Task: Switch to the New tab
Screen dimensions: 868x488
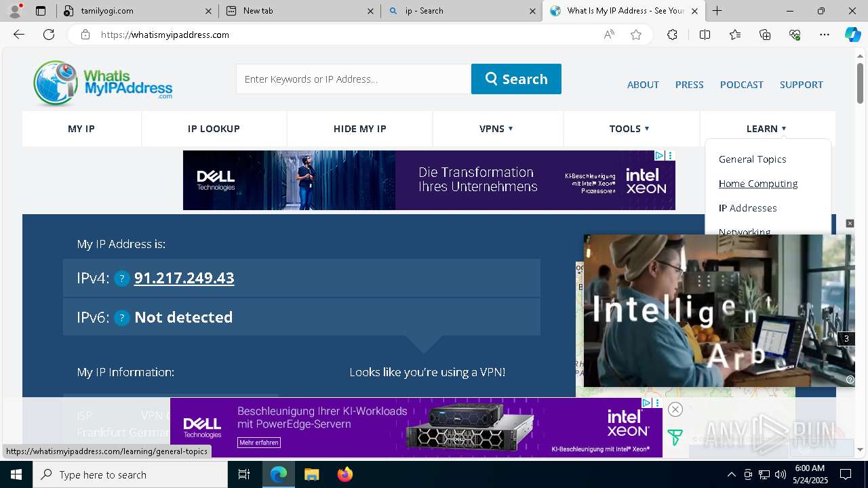Action: pyautogui.click(x=300, y=11)
